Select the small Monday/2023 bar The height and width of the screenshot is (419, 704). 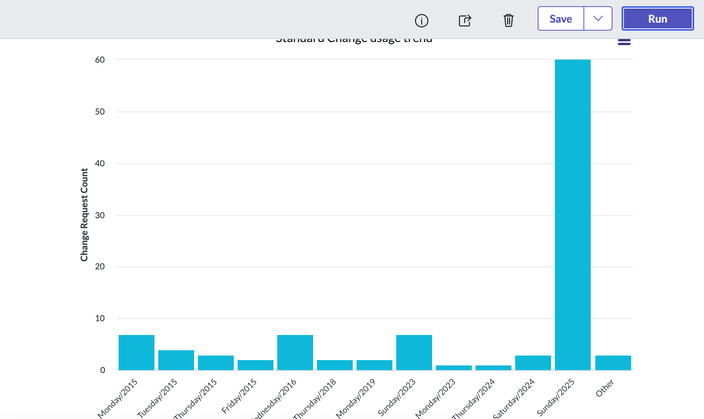pyautogui.click(x=453, y=368)
